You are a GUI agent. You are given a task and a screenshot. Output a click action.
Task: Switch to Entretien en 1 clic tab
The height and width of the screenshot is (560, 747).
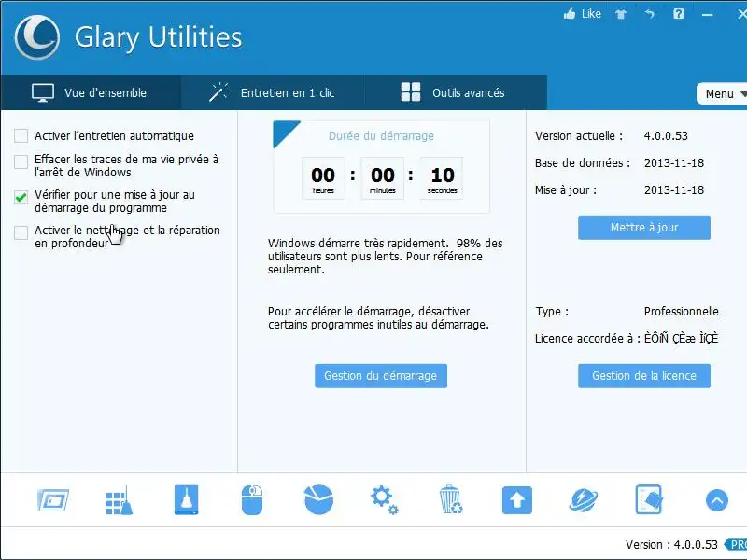[273, 92]
